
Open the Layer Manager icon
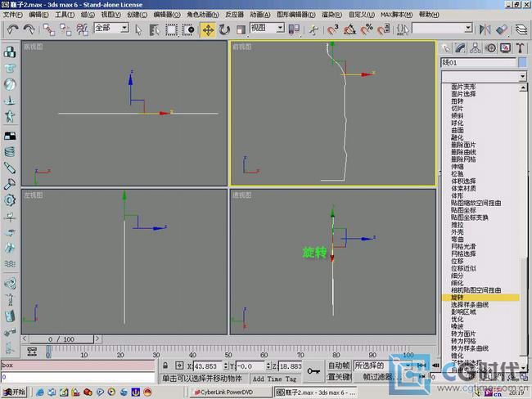click(521, 29)
